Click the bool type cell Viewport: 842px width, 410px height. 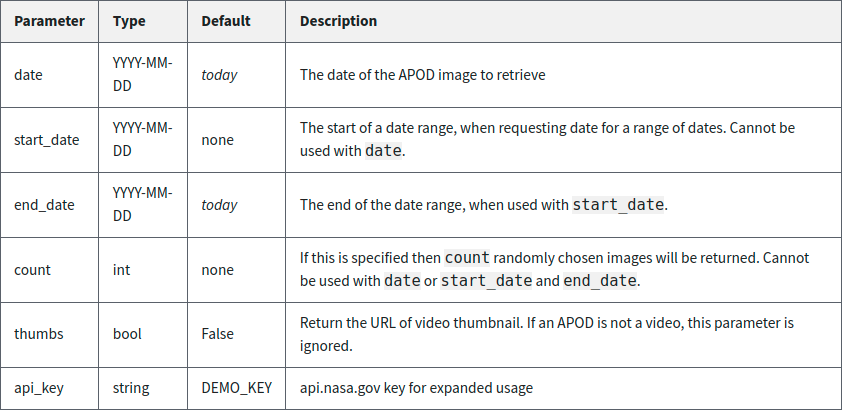click(127, 335)
